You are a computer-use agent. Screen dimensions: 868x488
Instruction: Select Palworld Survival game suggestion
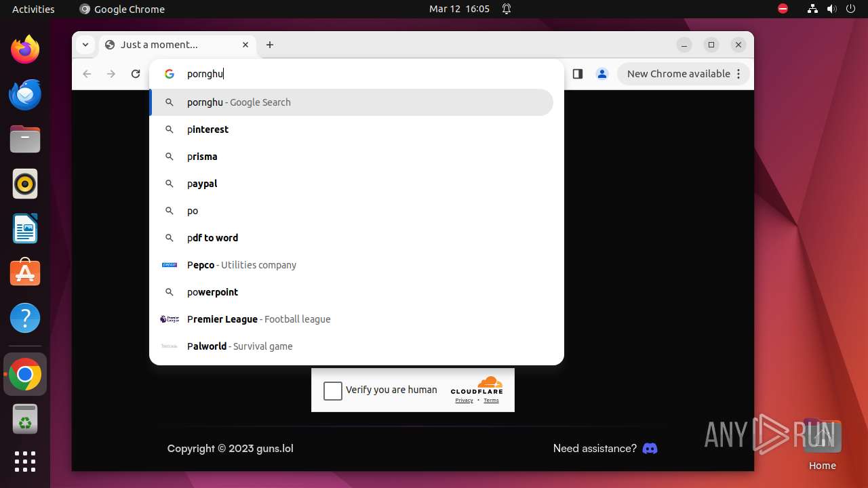[351, 346]
